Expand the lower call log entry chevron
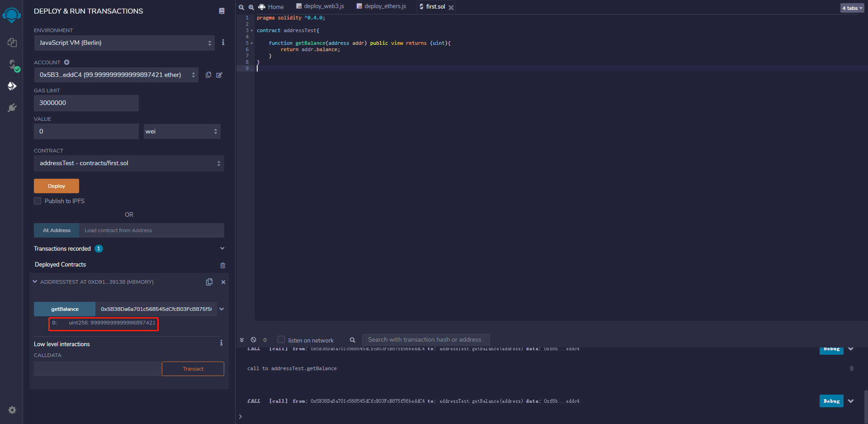 click(x=851, y=401)
